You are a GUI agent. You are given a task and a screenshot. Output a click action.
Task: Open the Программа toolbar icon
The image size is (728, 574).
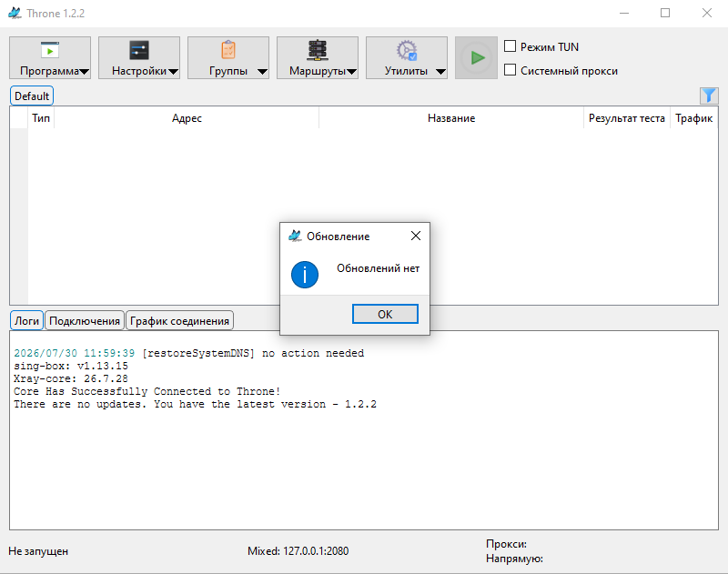(x=50, y=50)
